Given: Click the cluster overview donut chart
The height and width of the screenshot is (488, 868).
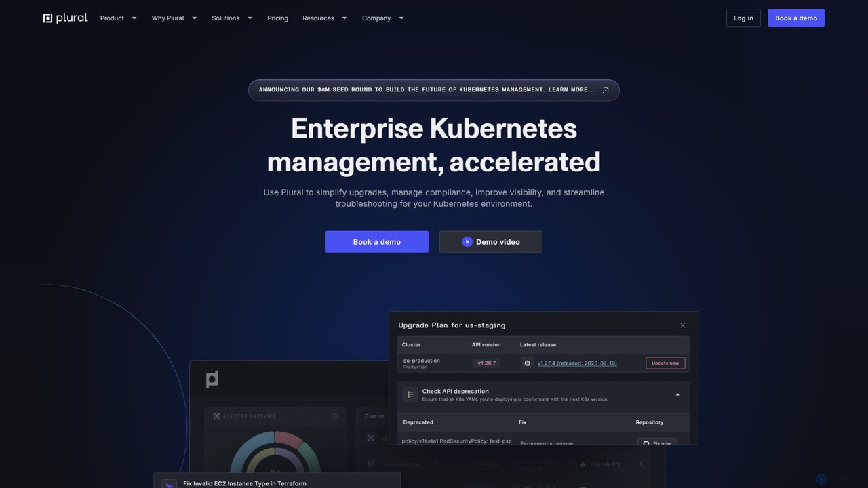Looking at the screenshot, I should (275, 453).
